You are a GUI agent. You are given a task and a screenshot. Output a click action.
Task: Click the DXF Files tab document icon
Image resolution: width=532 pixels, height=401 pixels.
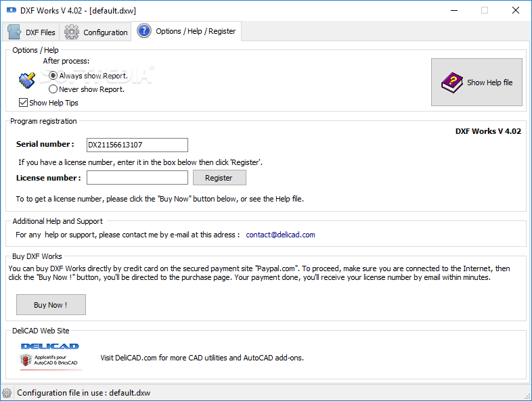[x=14, y=32]
